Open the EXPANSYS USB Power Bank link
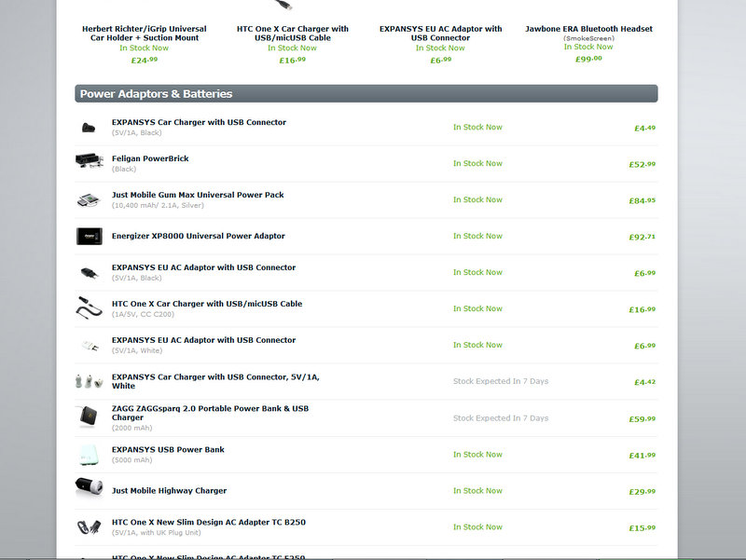746x560 pixels. point(168,450)
